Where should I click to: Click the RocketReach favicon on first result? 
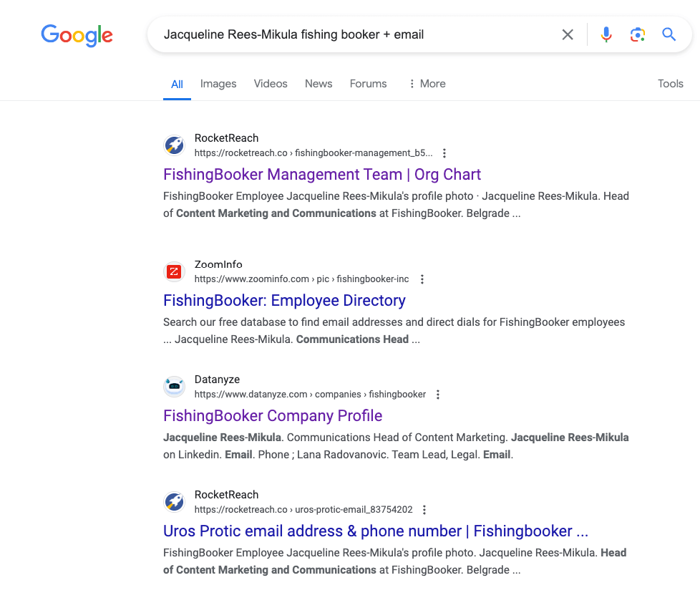174,145
